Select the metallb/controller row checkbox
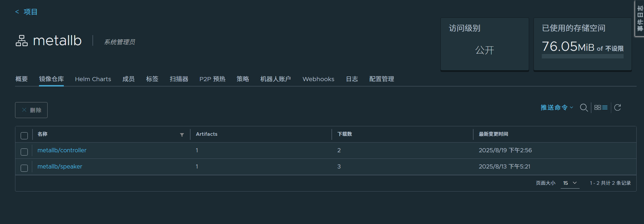Viewport: 644px width, 224px height. point(24,152)
